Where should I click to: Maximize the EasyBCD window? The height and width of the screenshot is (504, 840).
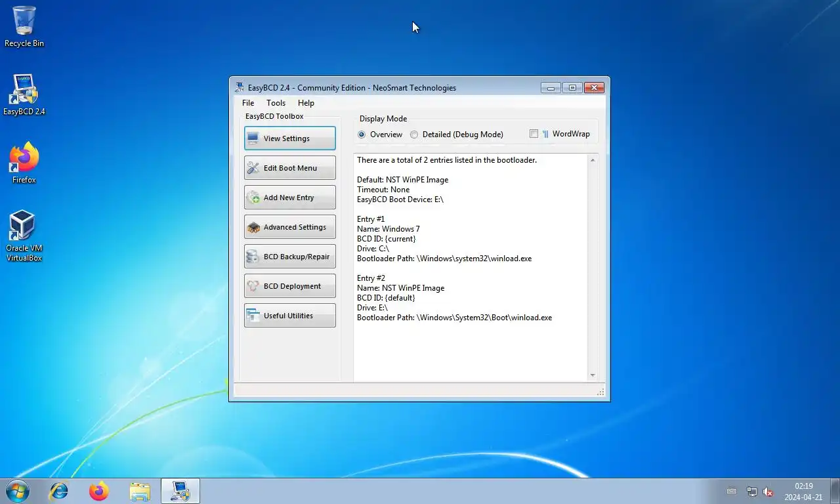572,88
